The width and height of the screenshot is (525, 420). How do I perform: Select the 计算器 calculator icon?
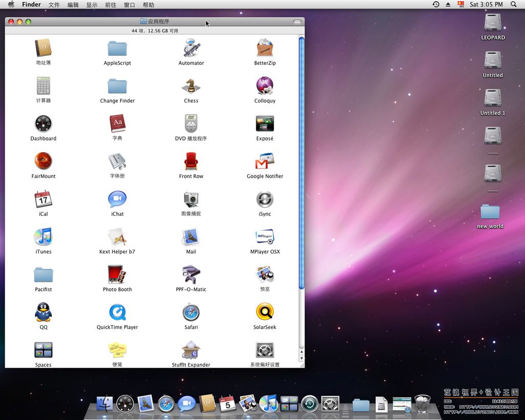44,86
